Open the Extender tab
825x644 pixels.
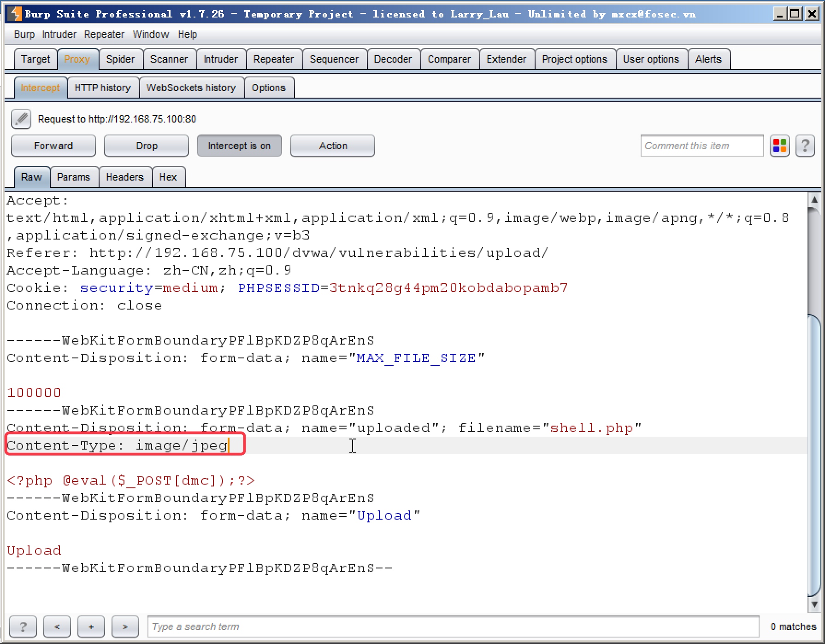507,59
